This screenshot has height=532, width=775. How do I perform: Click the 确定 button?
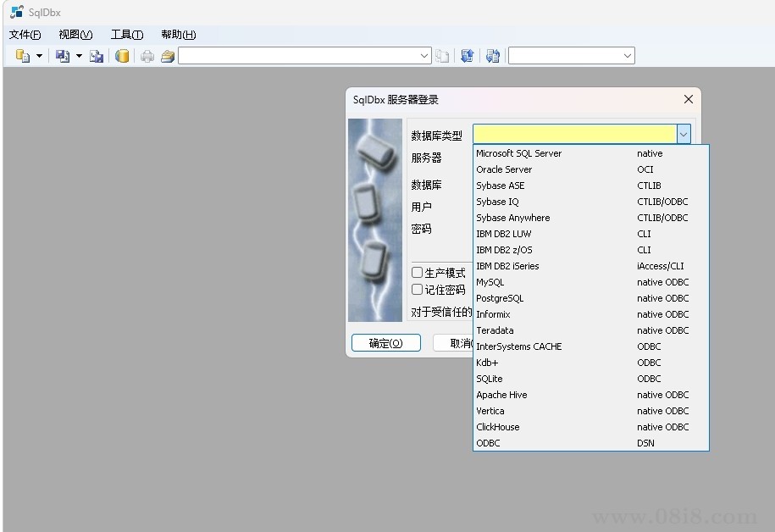click(x=385, y=342)
